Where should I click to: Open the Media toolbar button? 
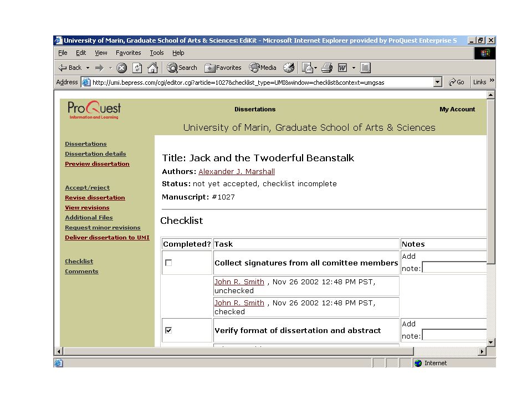tap(263, 68)
